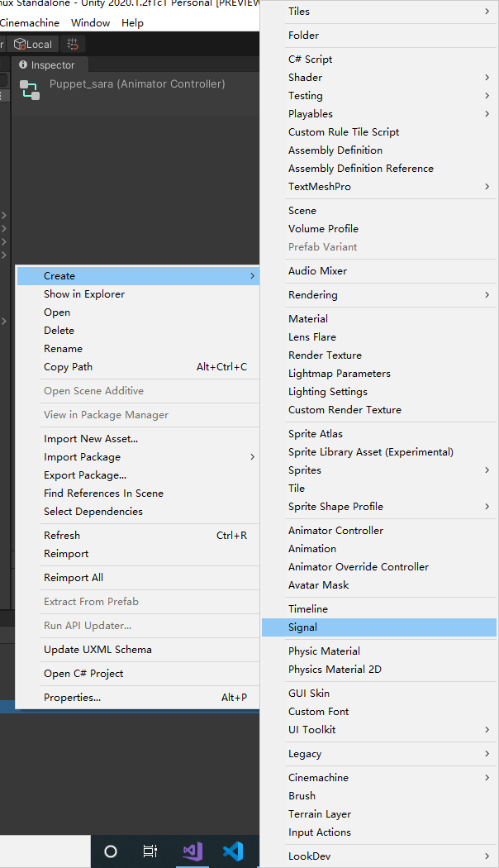Click the Cortana circle icon in the taskbar

point(110,851)
